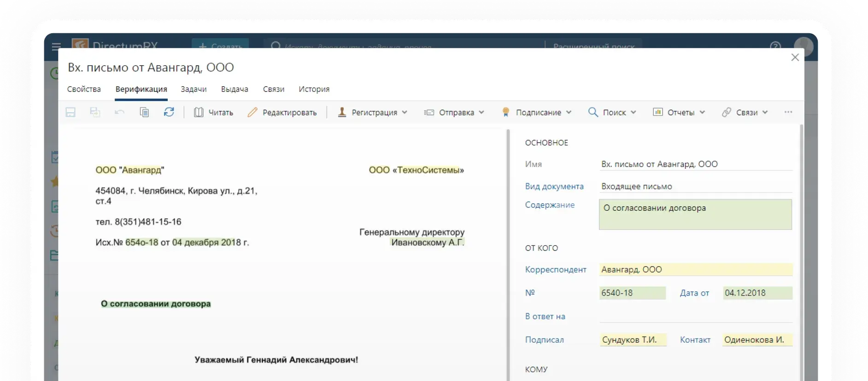Switch to the Связи tab
This screenshot has width=868, height=381.
click(x=274, y=89)
